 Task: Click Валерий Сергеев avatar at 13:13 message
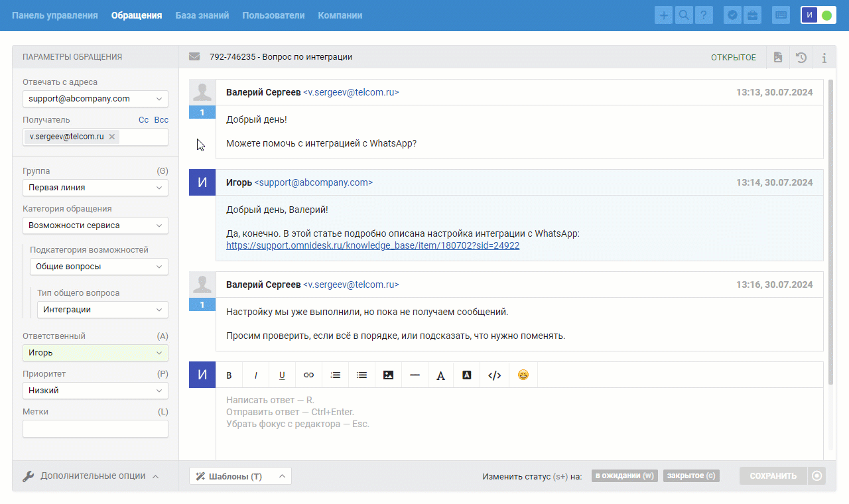202,93
